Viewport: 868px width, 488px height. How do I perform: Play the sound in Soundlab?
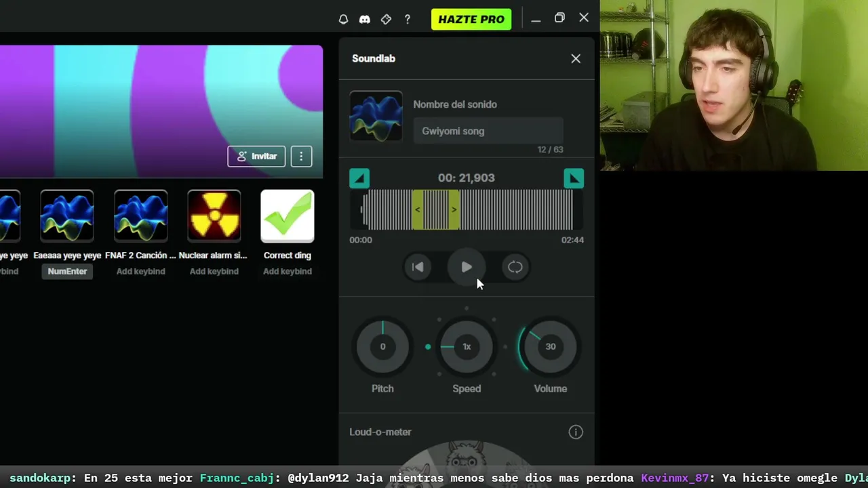point(467,267)
